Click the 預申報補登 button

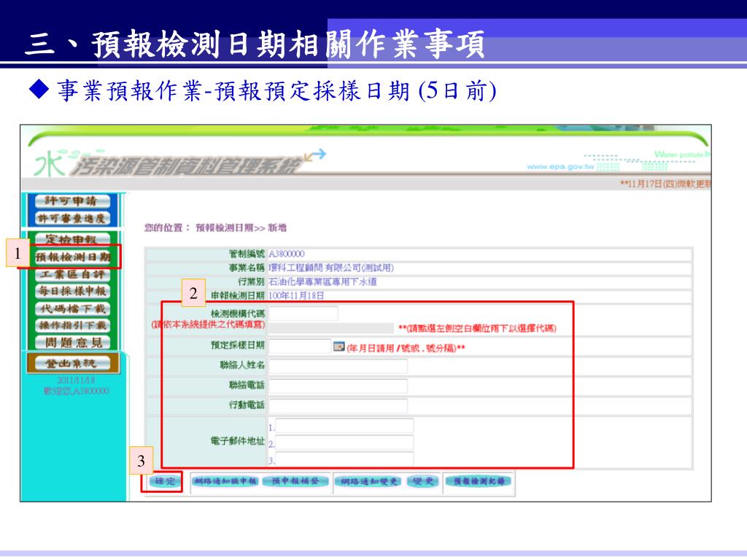click(295, 481)
